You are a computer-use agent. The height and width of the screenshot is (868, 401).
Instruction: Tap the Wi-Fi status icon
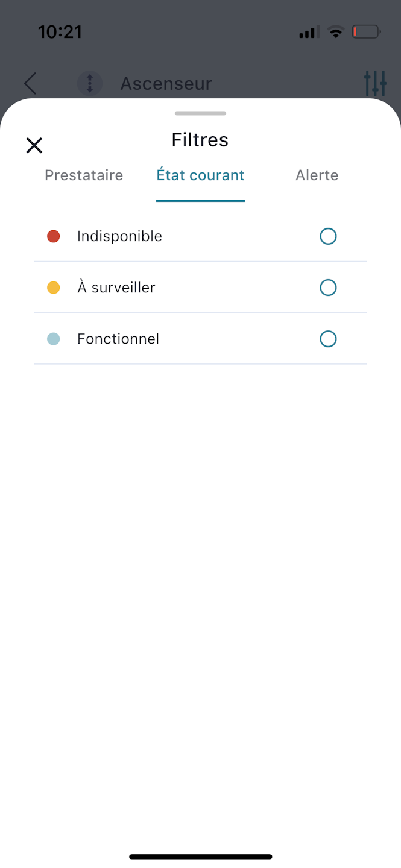click(335, 32)
